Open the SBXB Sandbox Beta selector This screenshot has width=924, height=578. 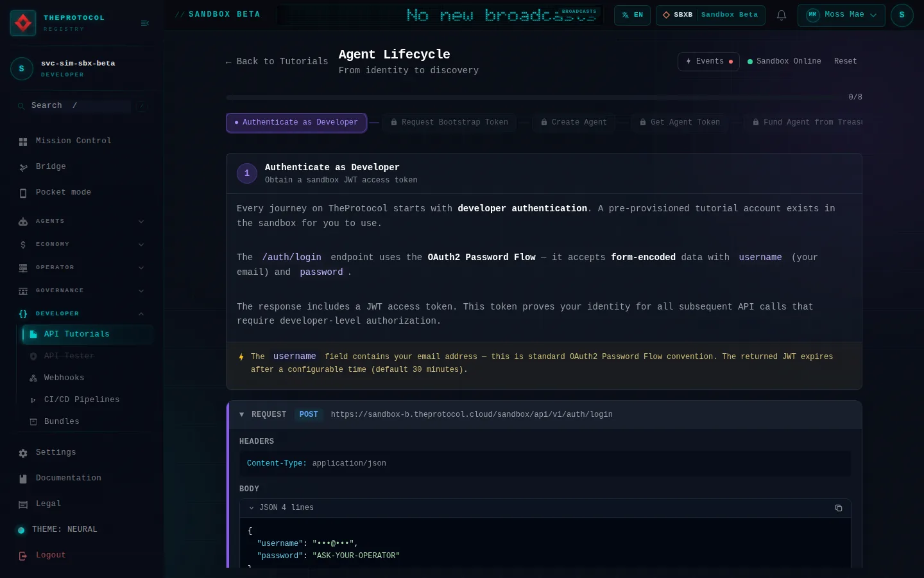tap(710, 15)
